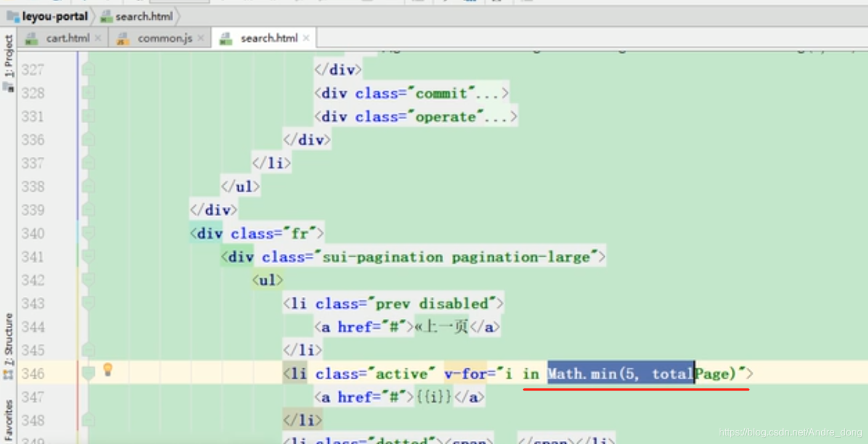The height and width of the screenshot is (444, 868).
Task: Click the closing </li> on line 345
Action: pos(302,350)
